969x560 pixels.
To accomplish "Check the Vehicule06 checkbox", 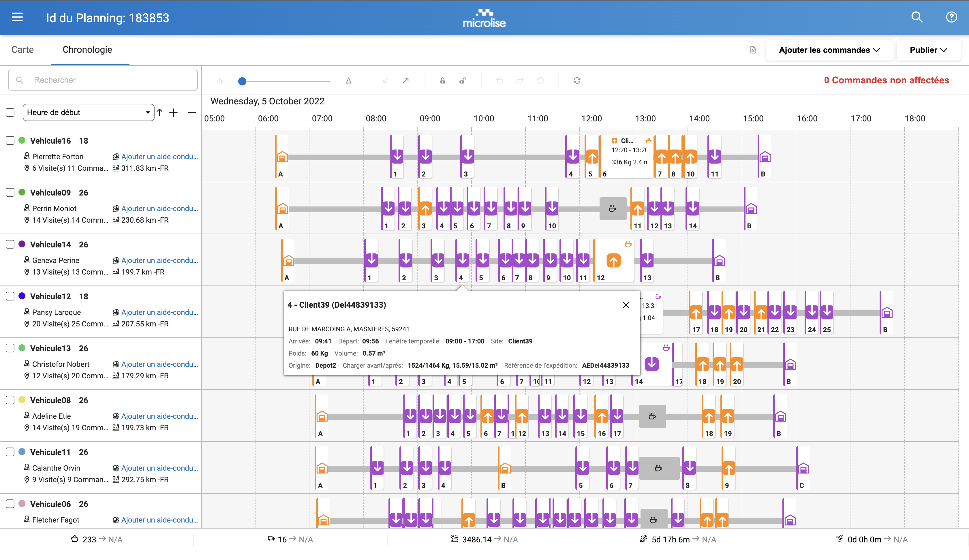I will pos(10,504).
